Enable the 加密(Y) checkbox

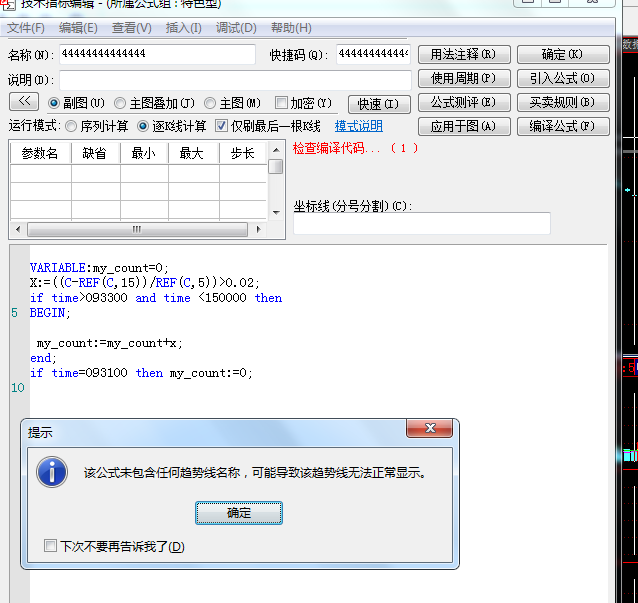point(281,103)
